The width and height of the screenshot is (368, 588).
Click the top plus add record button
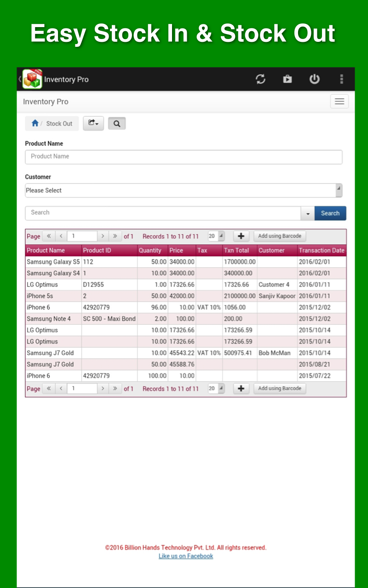[241, 236]
